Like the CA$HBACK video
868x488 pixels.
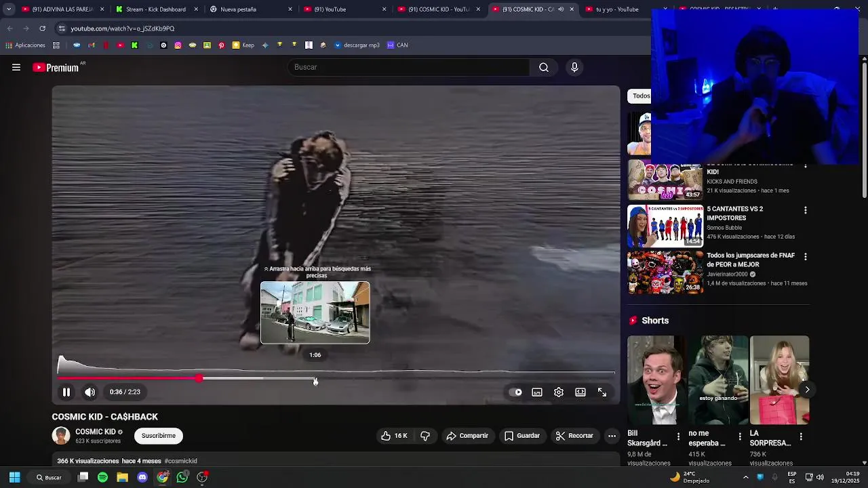394,436
